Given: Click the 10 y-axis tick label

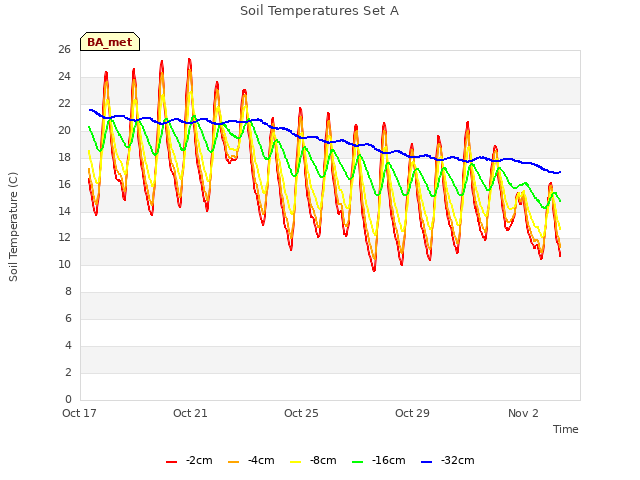Looking at the screenshot, I should coord(64,264).
